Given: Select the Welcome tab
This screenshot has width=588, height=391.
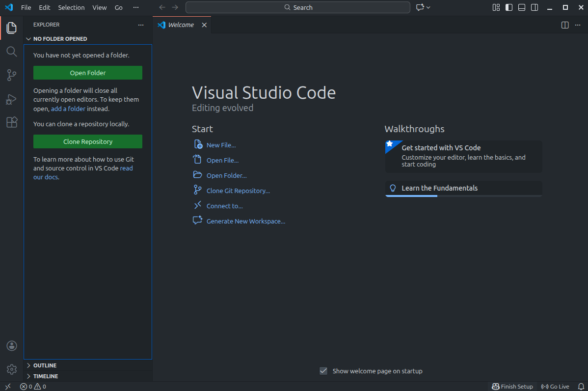Looking at the screenshot, I should 181,24.
